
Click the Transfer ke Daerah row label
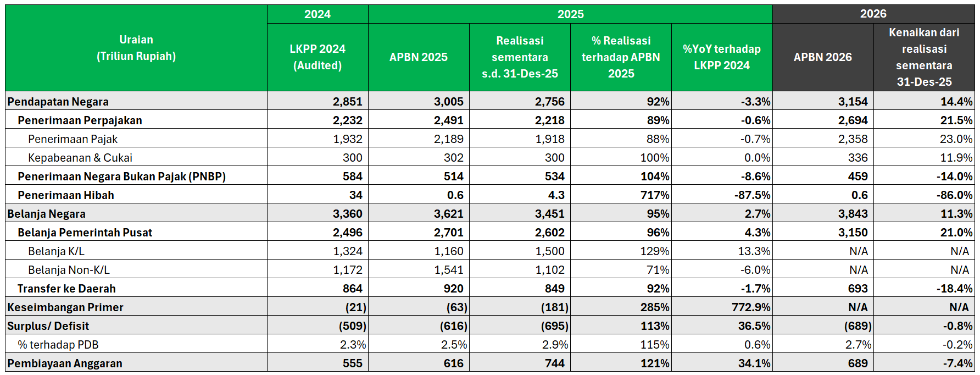pos(66,289)
